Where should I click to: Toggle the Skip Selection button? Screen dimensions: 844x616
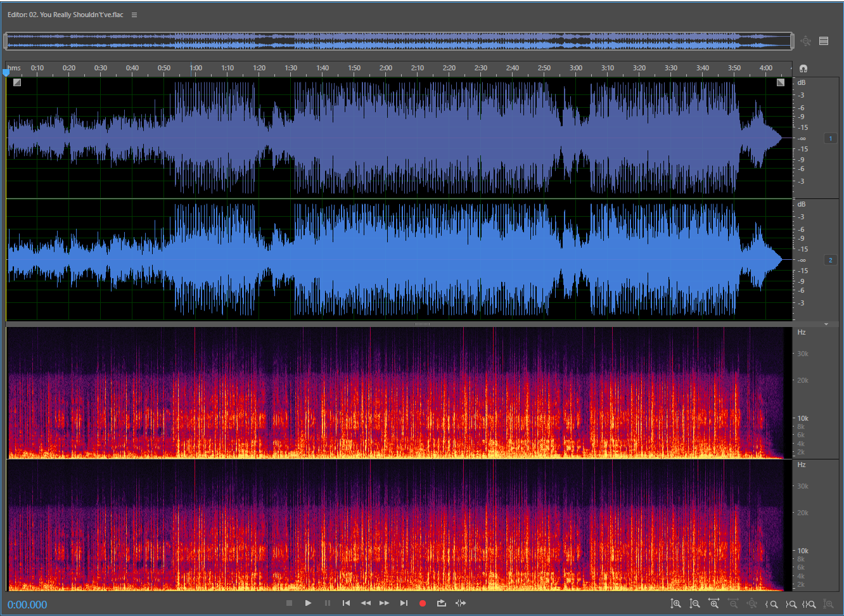[461, 603]
